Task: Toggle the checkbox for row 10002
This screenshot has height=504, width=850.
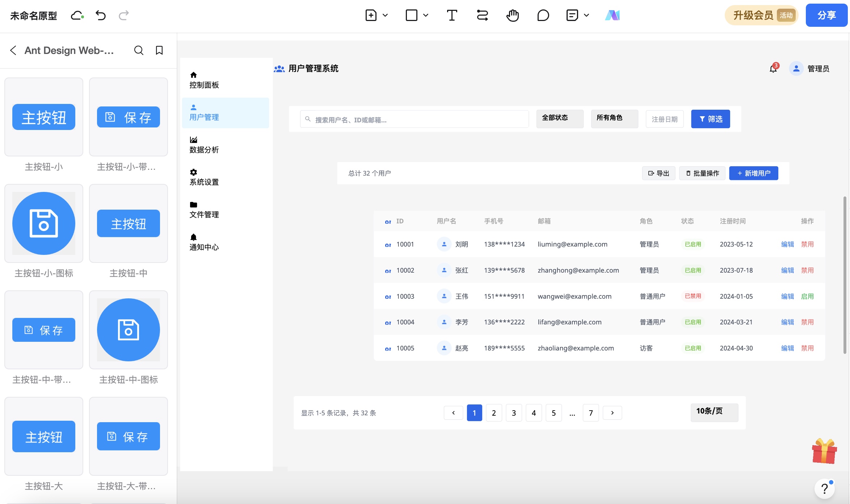Action: (388, 270)
